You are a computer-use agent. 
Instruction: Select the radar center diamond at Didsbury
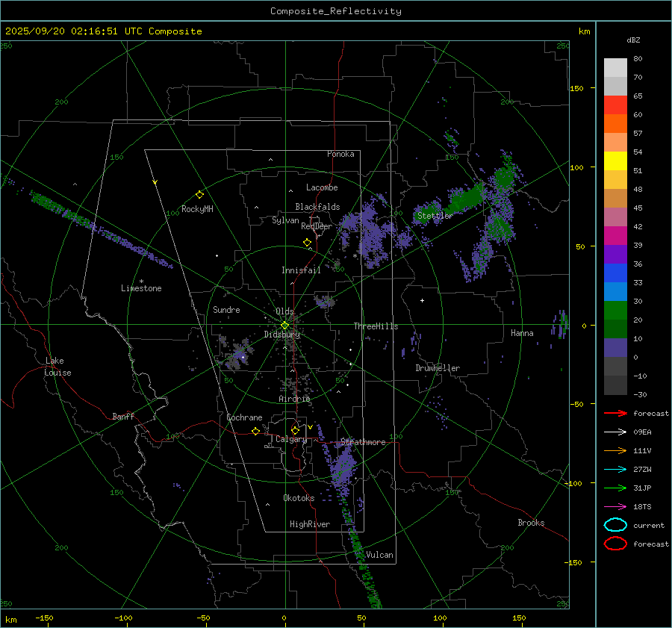[x=284, y=325]
